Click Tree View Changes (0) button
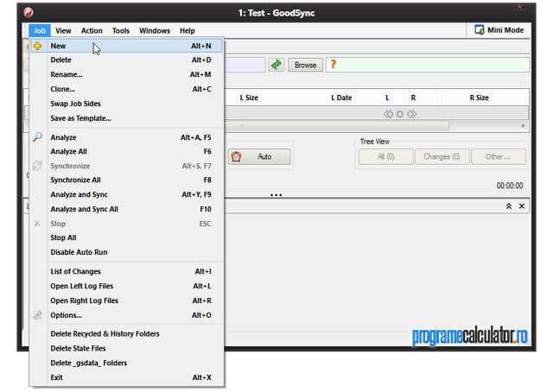 442,156
